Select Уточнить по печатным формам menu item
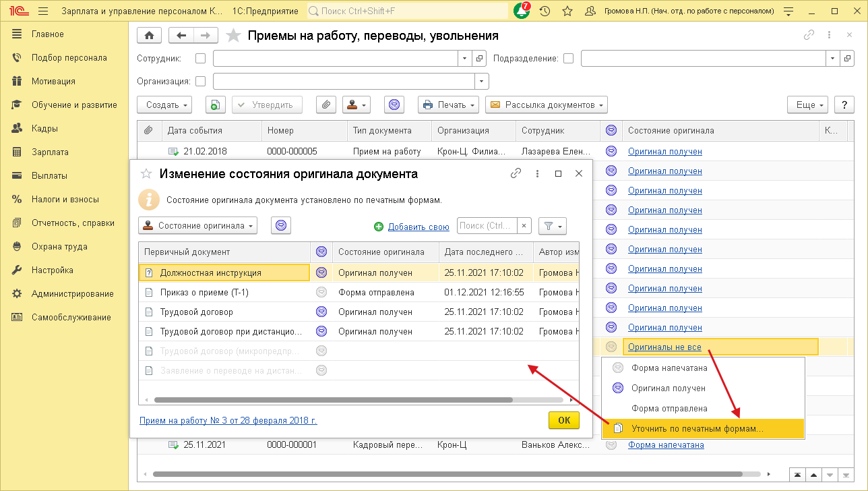This screenshot has width=868, height=491. coord(697,428)
